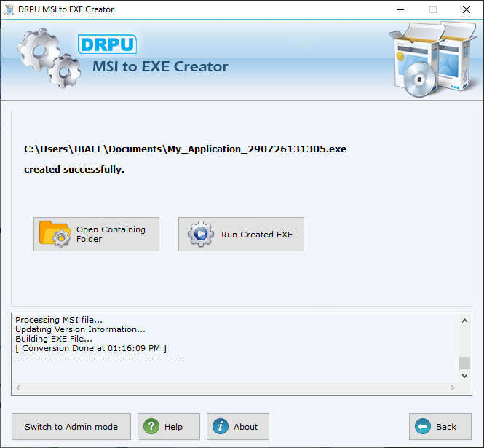Image resolution: width=484 pixels, height=448 pixels.
Task: Click the log scrollbar up arrow
Action: point(464,321)
